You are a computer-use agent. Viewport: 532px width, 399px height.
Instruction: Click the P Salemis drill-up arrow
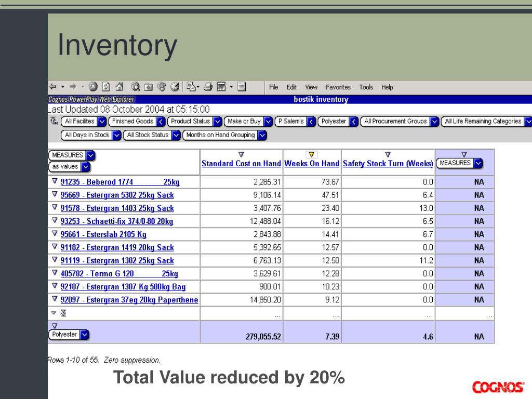pyautogui.click(x=311, y=121)
